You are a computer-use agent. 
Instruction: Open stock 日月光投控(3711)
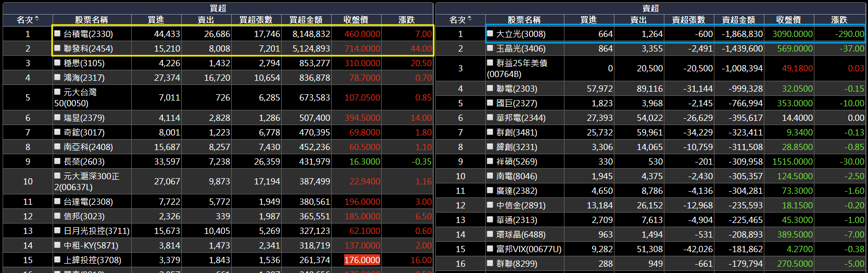[x=96, y=231]
